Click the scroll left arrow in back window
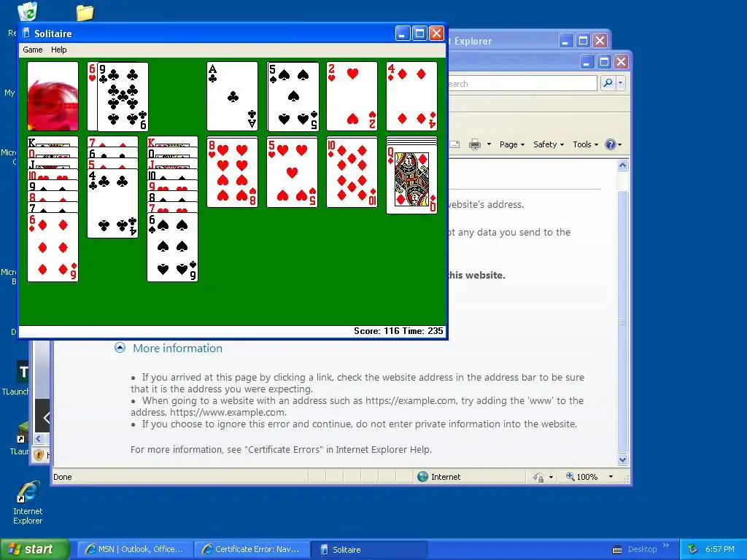The image size is (747, 560). [39, 438]
